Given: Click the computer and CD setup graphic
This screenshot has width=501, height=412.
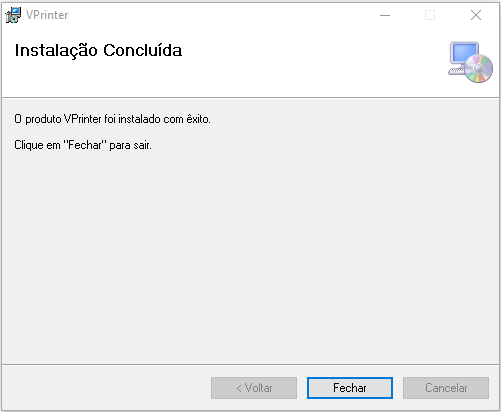Looking at the screenshot, I should pyautogui.click(x=470, y=62).
